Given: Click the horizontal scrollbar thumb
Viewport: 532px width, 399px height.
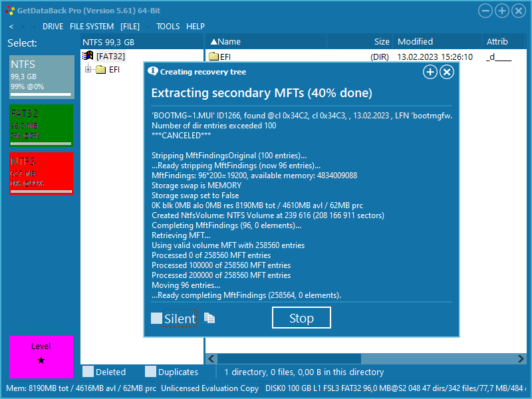Looking at the screenshot, I should [289, 358].
